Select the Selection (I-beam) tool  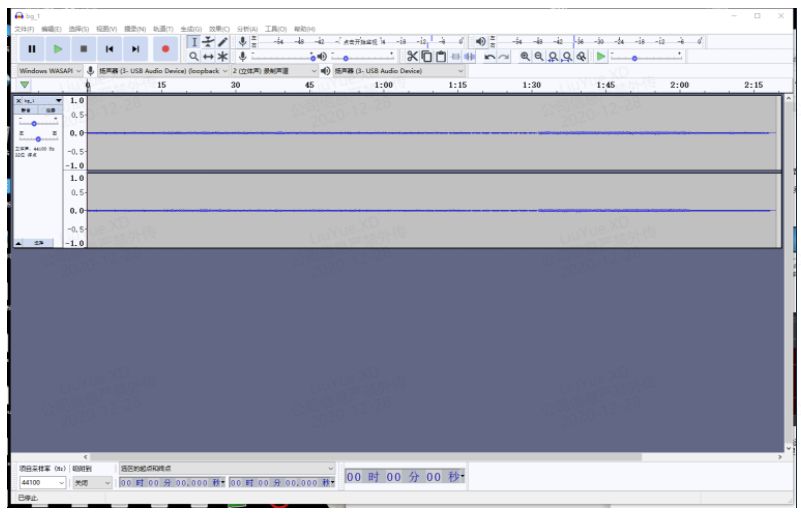[194, 42]
